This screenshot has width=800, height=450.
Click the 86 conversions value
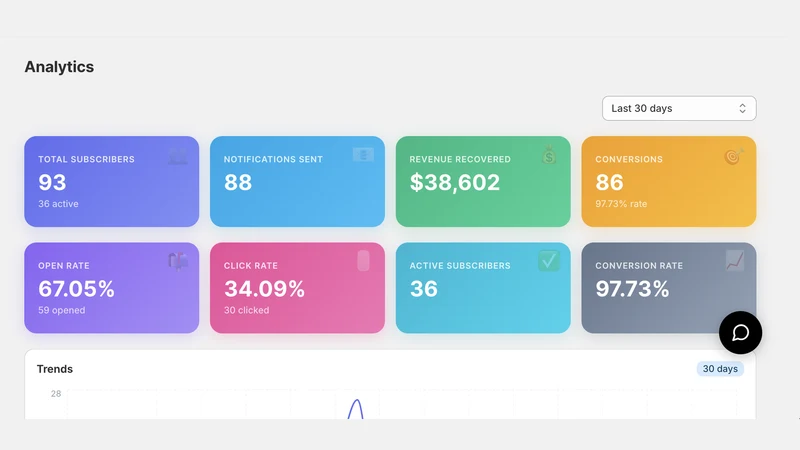click(609, 182)
